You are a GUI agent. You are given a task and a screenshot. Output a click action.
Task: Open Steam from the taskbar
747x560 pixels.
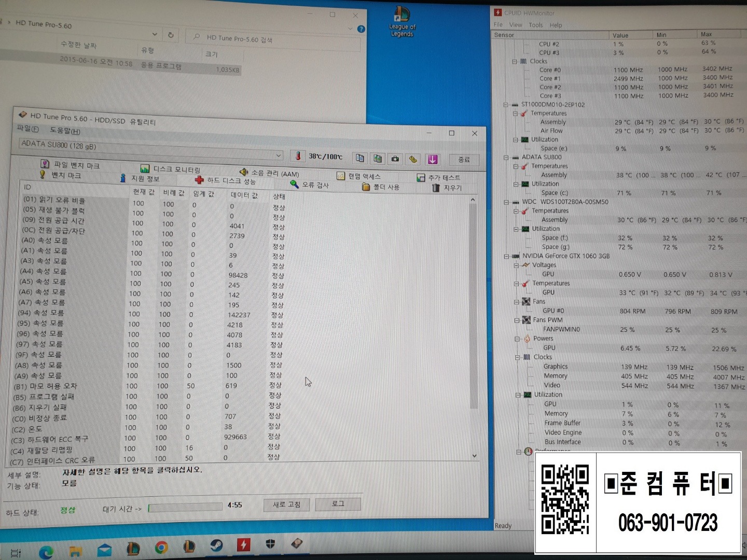(216, 545)
